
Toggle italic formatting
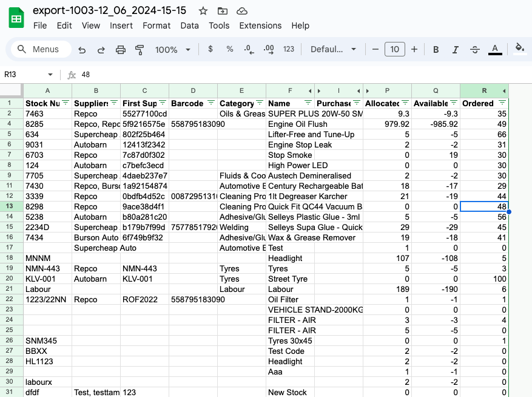456,50
